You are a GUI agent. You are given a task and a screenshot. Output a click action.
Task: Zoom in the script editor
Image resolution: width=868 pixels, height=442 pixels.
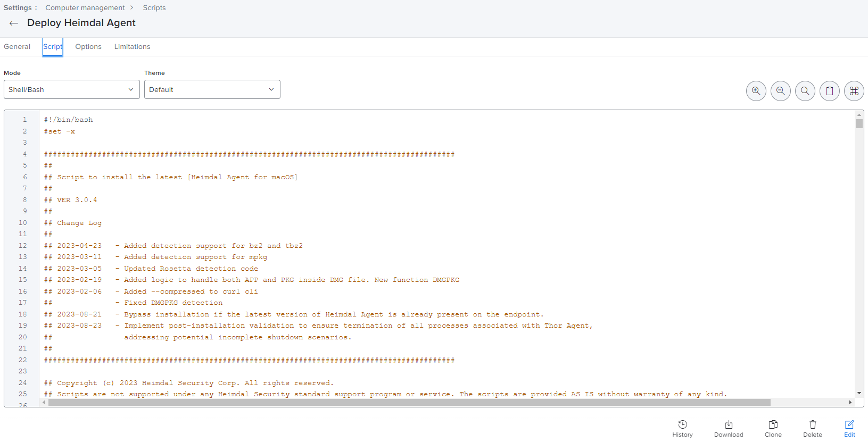point(756,91)
